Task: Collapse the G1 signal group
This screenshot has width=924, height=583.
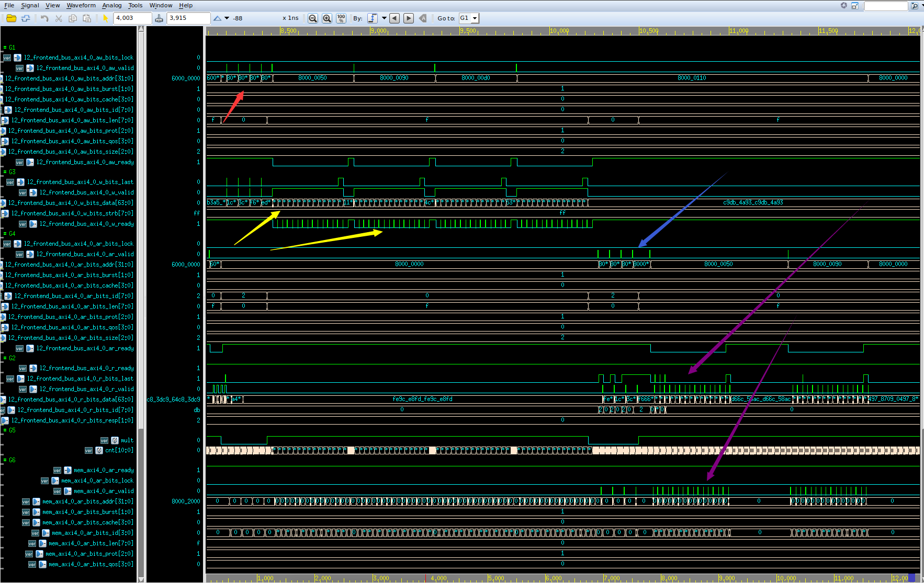Action: pyautogui.click(x=4, y=47)
